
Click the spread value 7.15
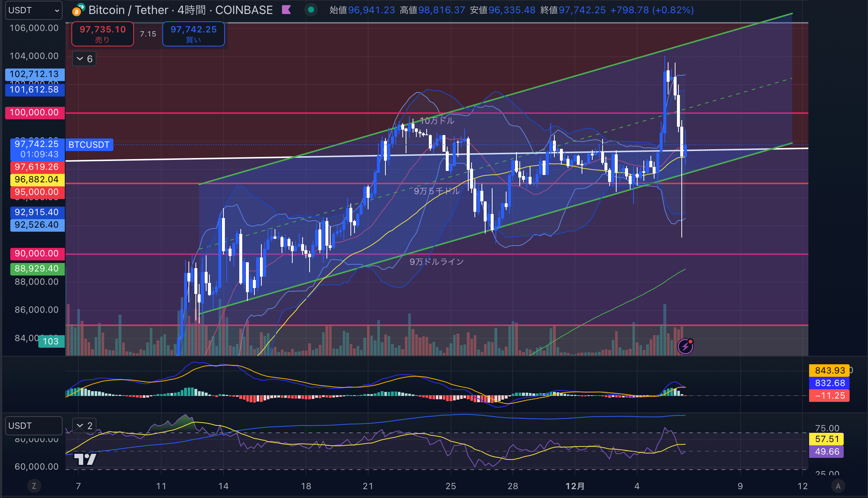(148, 34)
